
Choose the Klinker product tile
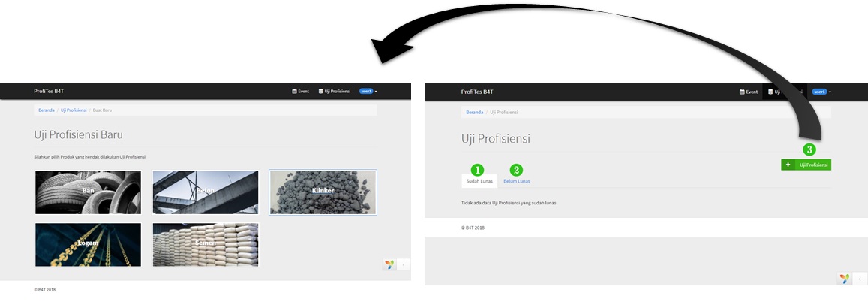tap(323, 192)
